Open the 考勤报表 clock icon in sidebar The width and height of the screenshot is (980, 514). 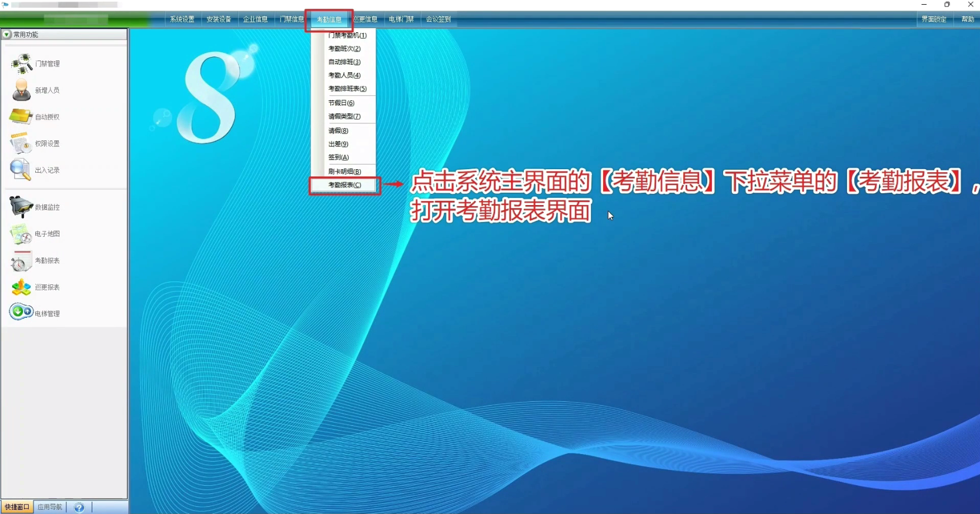[21, 261]
